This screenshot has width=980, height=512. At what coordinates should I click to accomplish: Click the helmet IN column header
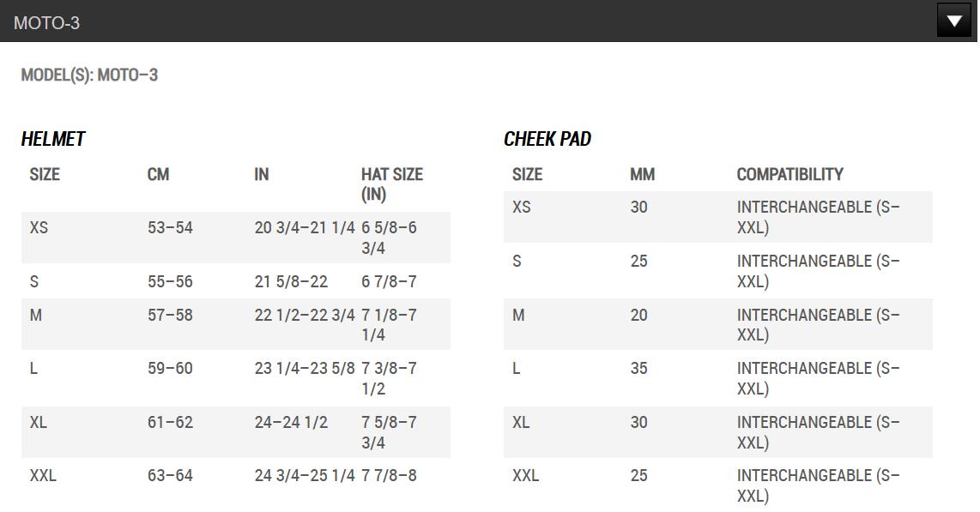262,174
